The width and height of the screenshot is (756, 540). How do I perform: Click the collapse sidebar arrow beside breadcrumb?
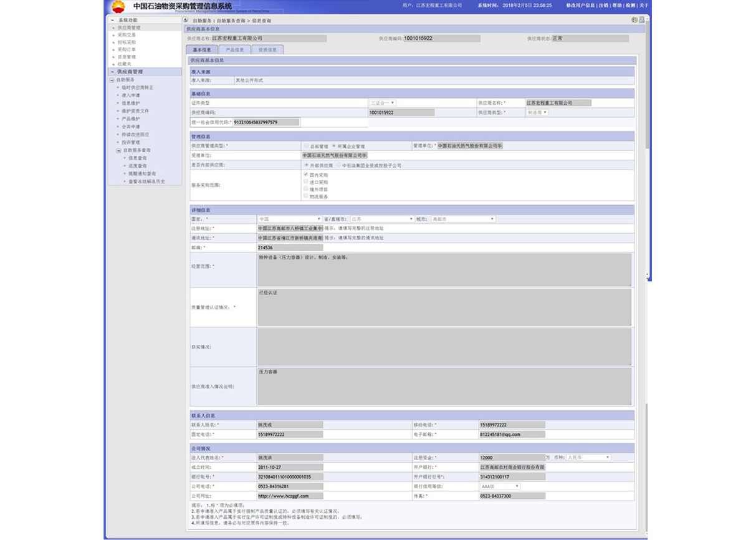(x=186, y=21)
